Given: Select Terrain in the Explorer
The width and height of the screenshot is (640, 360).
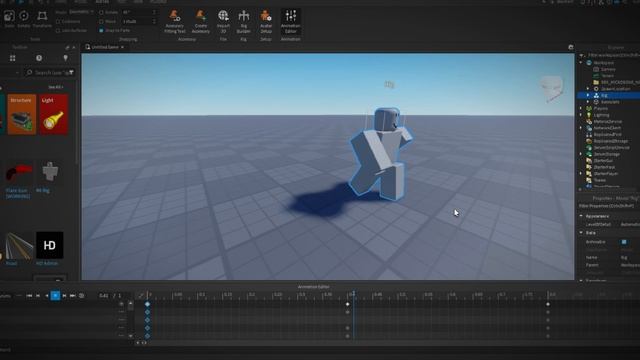Looking at the screenshot, I should click(x=607, y=76).
